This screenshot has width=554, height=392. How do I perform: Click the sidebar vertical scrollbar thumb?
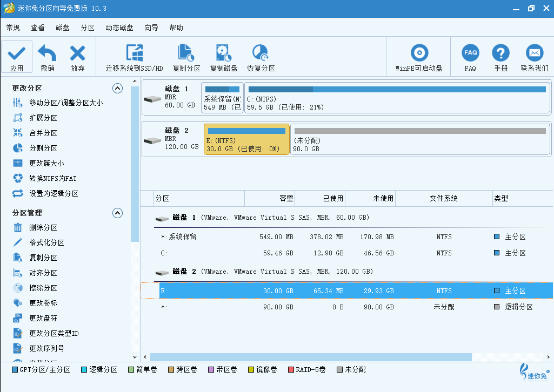coord(135,164)
